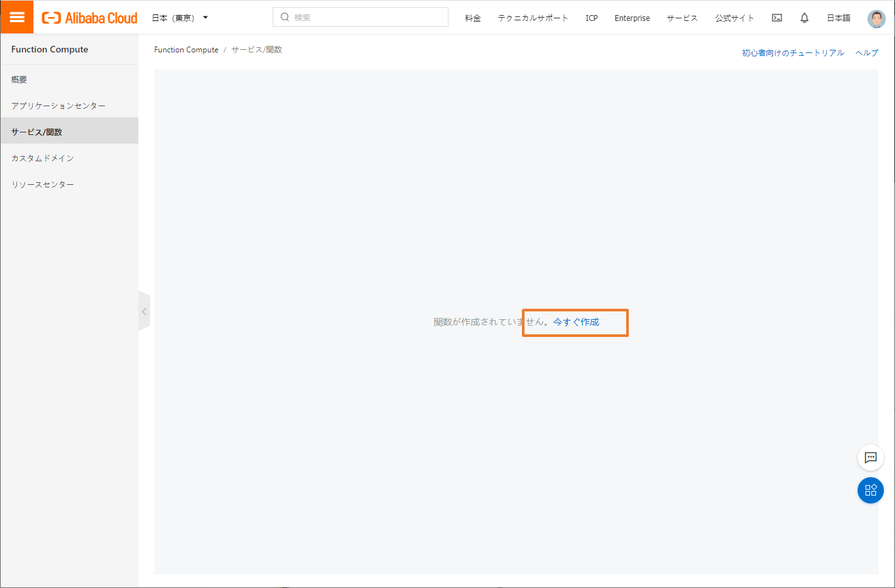Screen dimensions: 895x588
Task: Open the 概要 sidebar item
Action: tap(19, 79)
